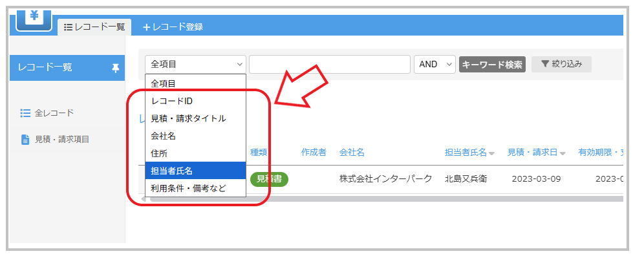Click the document icon beside 見積・請求項目
The width and height of the screenshot is (644, 269).
26,139
